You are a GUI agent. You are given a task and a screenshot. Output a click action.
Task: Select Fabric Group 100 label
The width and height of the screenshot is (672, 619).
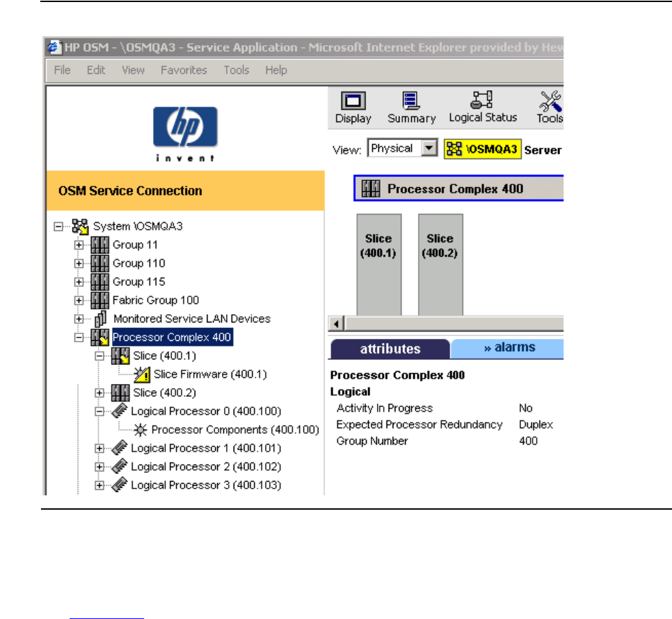(156, 300)
